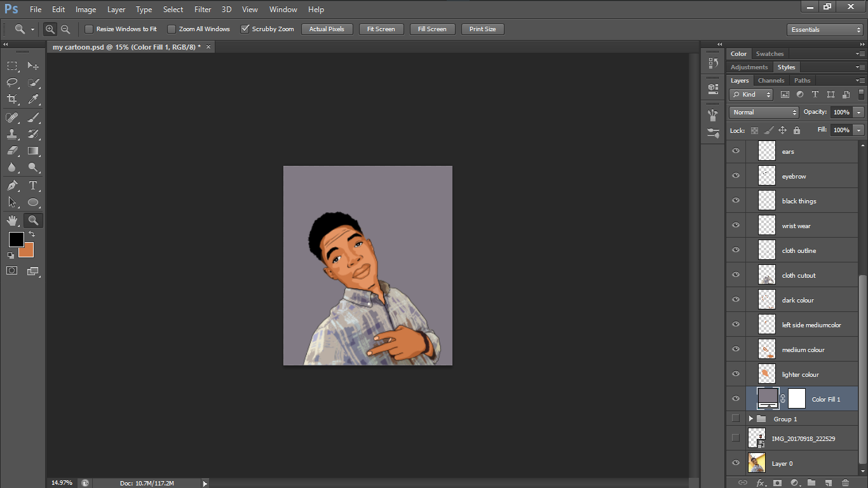Select the History Brush tool
The image size is (868, 488).
coord(33,134)
